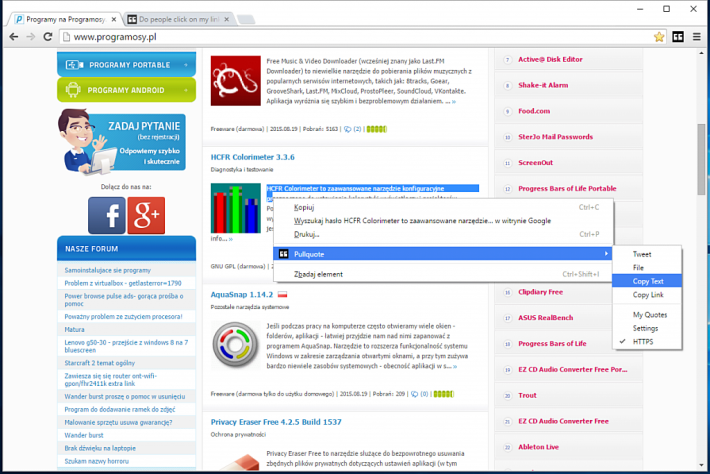
Task: Click the comments icon for Free Music Downloader
Action: 347,129
